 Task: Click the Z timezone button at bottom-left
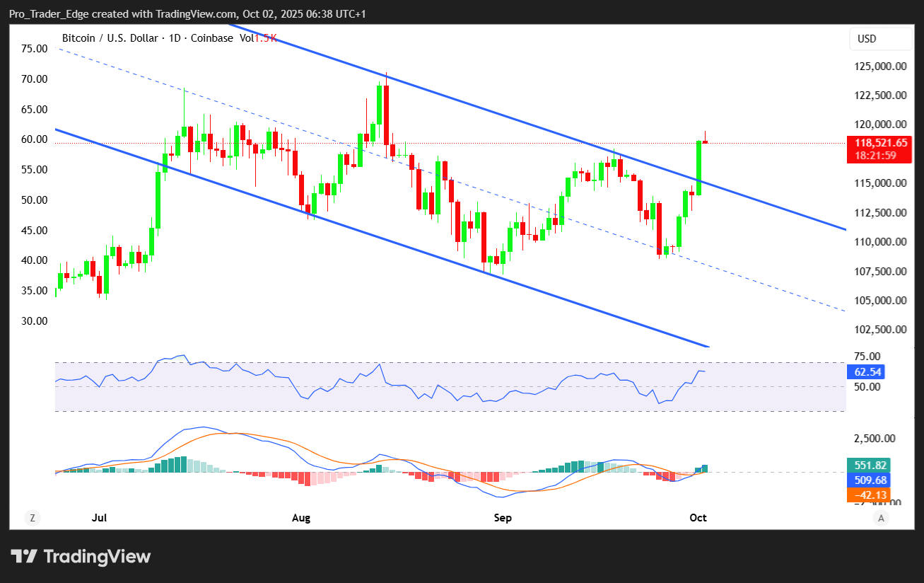pyautogui.click(x=32, y=518)
